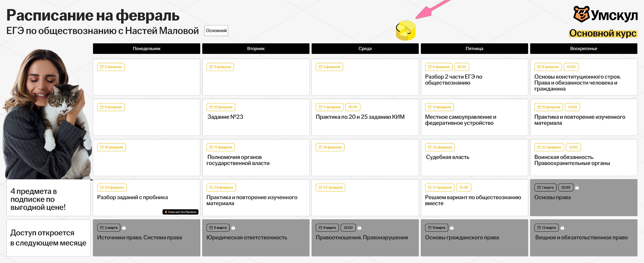Viewport: 644px width, 263px height.
Task: Click the Умскул bear logo icon
Action: [x=581, y=14]
